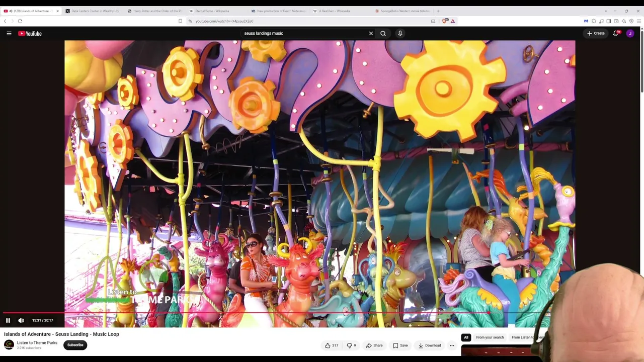This screenshot has width=644, height=362.
Task: Click into the YouTube search field
Action: [x=304, y=33]
